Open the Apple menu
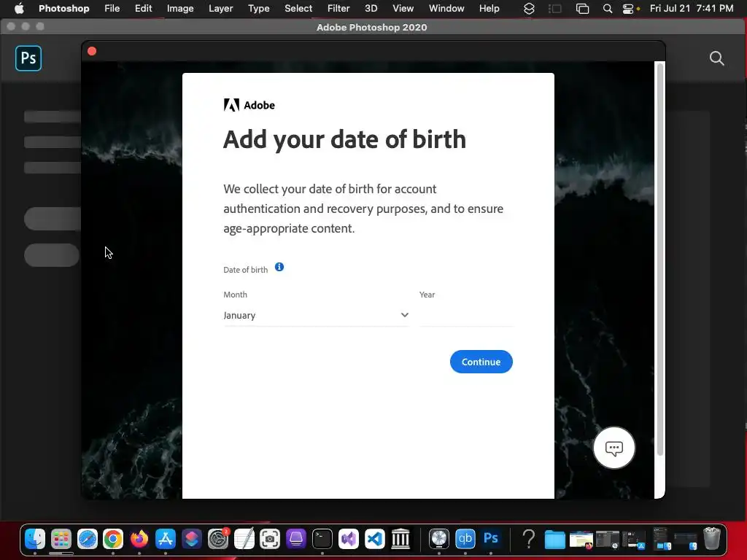This screenshot has width=747, height=560. [x=19, y=9]
